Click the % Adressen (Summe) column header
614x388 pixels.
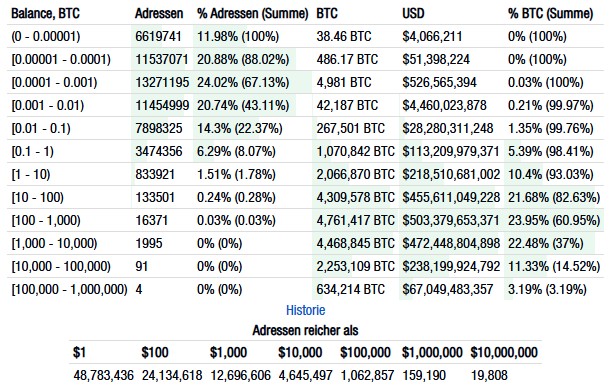(253, 14)
